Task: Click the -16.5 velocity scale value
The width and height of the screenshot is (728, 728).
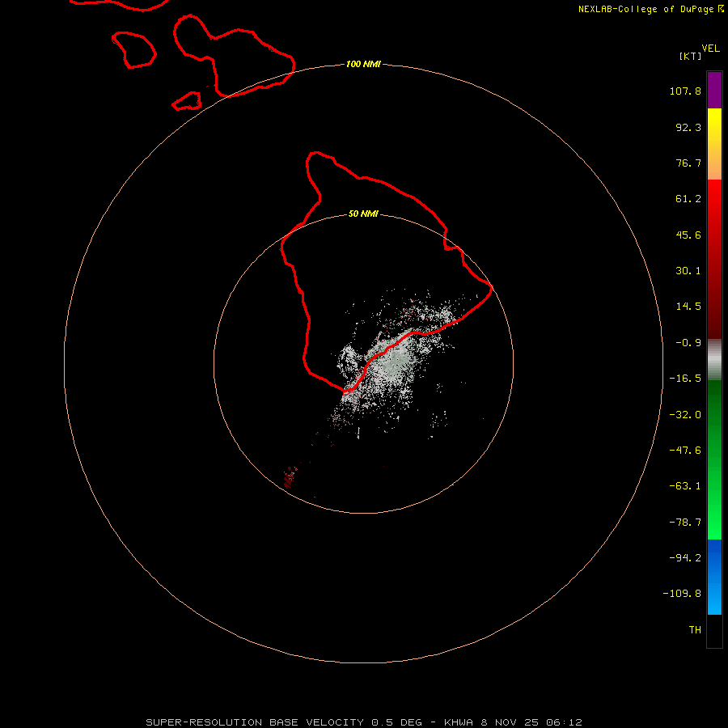Action: 685,379
